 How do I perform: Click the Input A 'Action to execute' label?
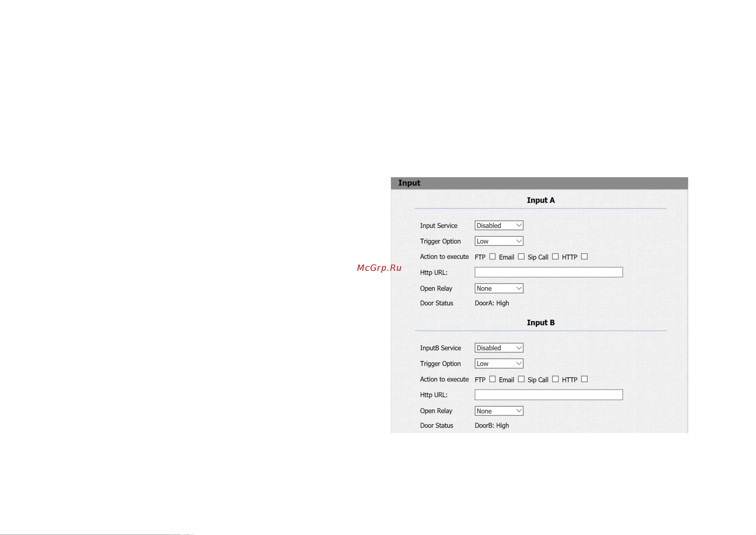click(x=444, y=256)
